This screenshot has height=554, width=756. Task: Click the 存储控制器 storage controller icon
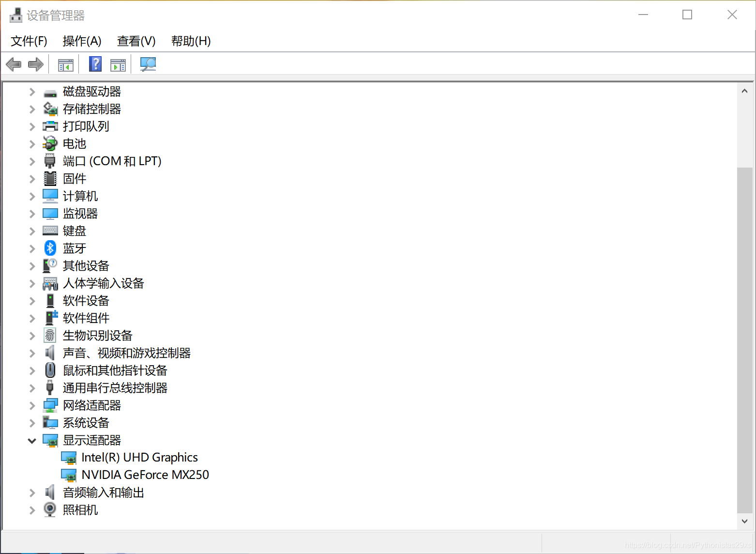coord(50,109)
